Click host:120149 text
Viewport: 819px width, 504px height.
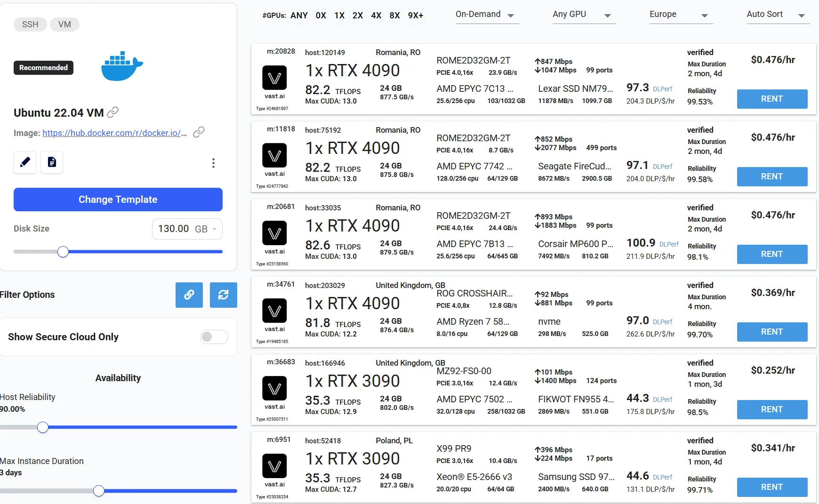tap(325, 53)
